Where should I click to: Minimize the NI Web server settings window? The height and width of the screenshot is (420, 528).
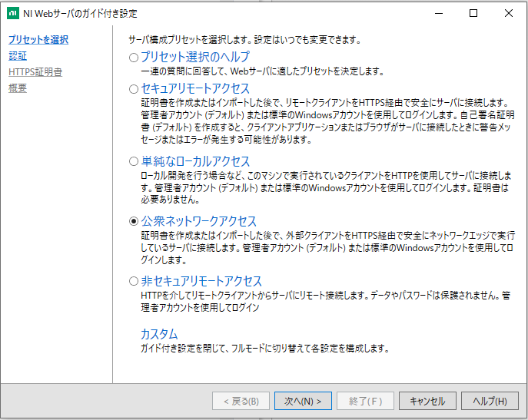pyautogui.click(x=439, y=14)
